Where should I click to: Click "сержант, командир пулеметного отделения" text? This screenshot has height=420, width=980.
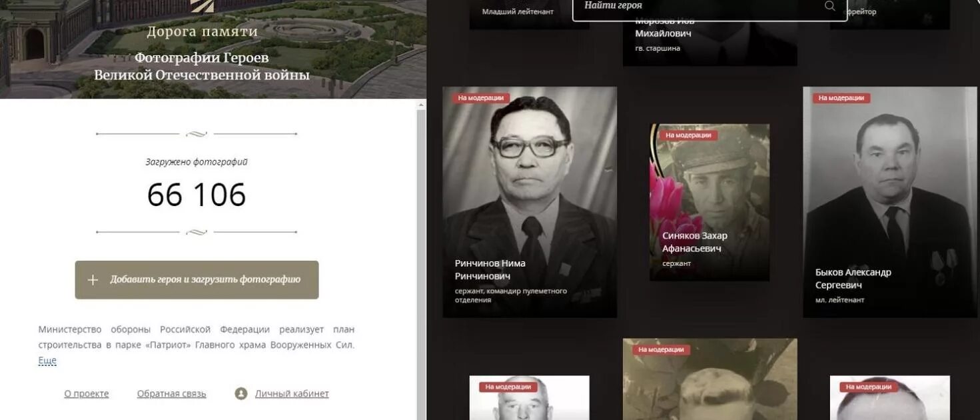(x=511, y=295)
